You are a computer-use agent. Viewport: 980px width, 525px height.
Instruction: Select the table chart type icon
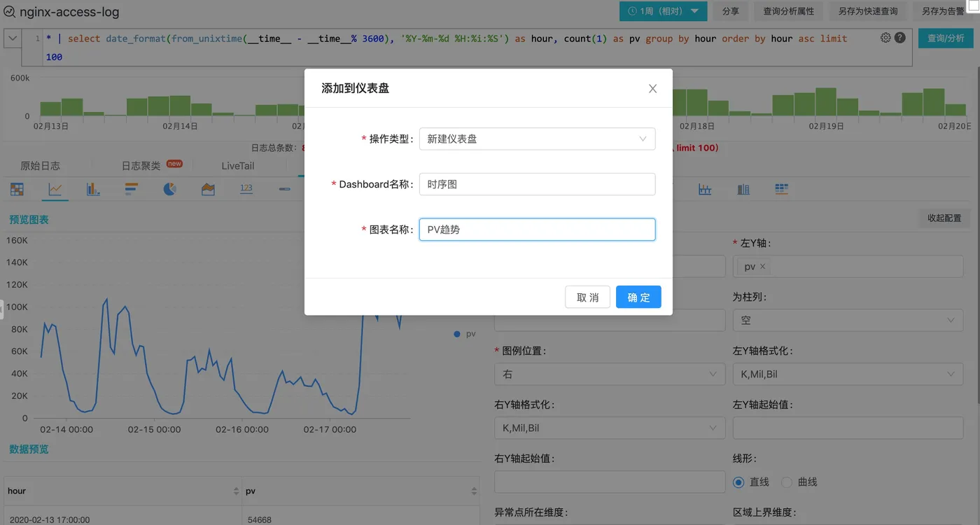[17, 189]
